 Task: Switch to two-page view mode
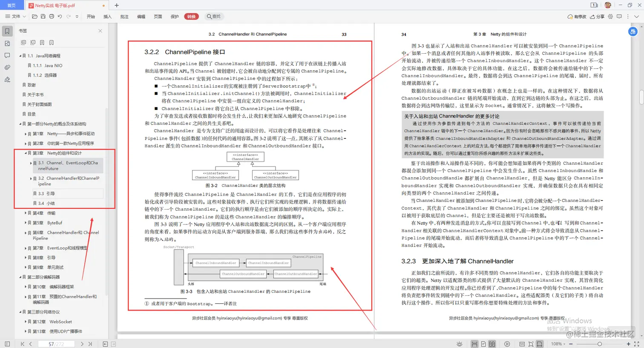coord(492,344)
